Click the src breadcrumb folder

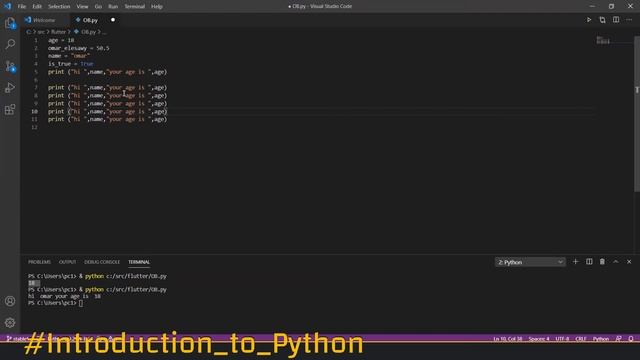click(41, 32)
